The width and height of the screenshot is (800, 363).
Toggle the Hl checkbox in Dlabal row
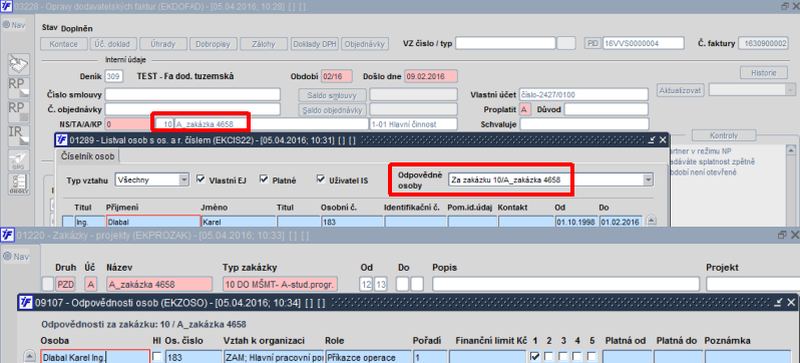(158, 356)
